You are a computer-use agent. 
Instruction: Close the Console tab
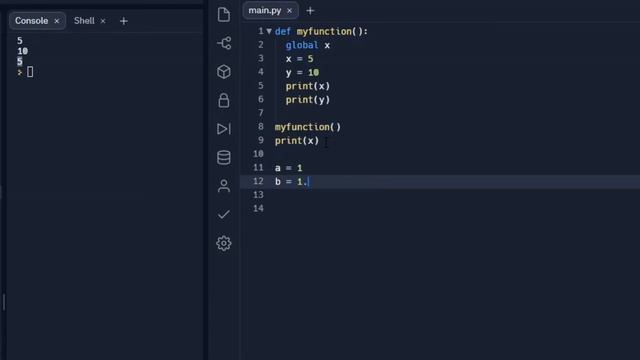click(57, 21)
